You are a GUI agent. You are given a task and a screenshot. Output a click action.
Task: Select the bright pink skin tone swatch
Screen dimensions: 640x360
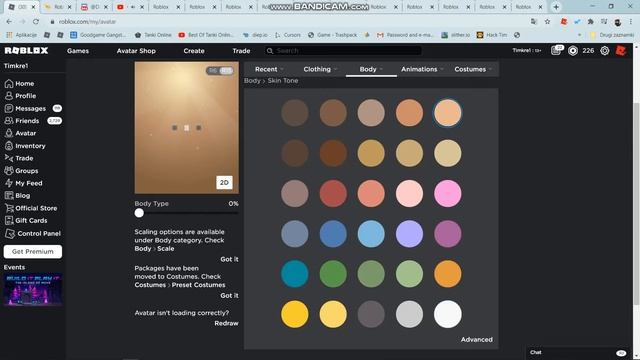pos(448,193)
